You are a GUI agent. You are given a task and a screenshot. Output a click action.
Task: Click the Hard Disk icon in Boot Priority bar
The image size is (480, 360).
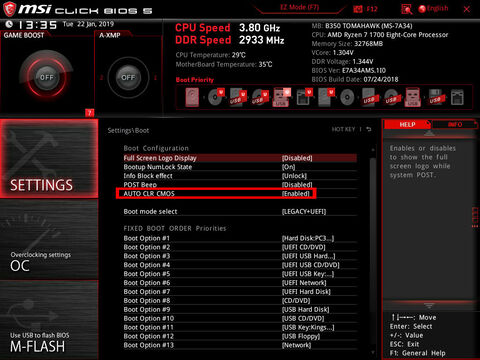click(192, 97)
